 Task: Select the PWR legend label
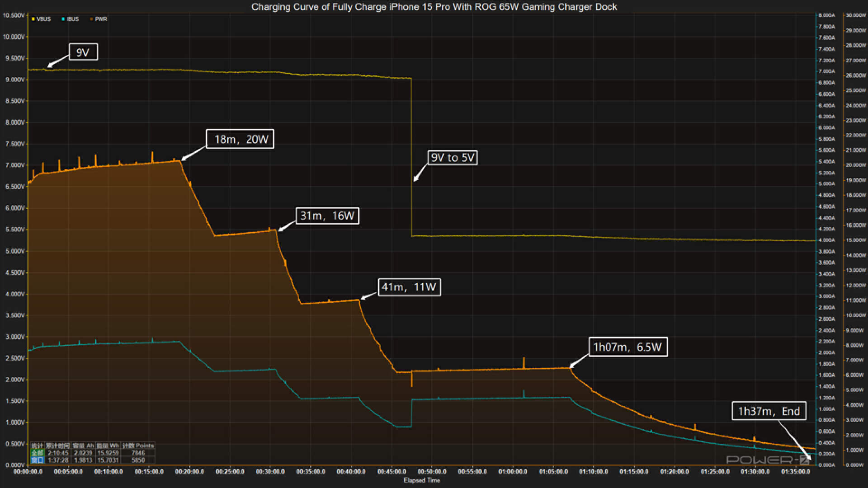click(101, 19)
